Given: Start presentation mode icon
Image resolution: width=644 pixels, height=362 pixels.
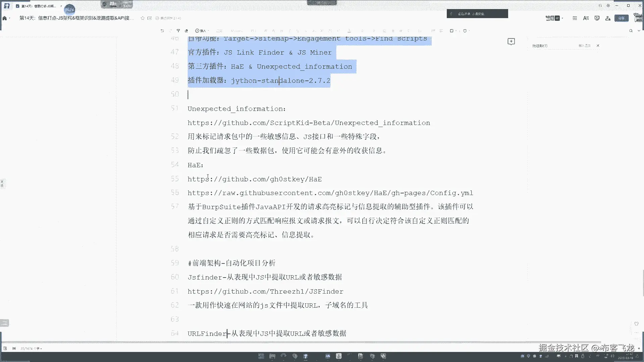Looking at the screenshot, I should (x=597, y=18).
